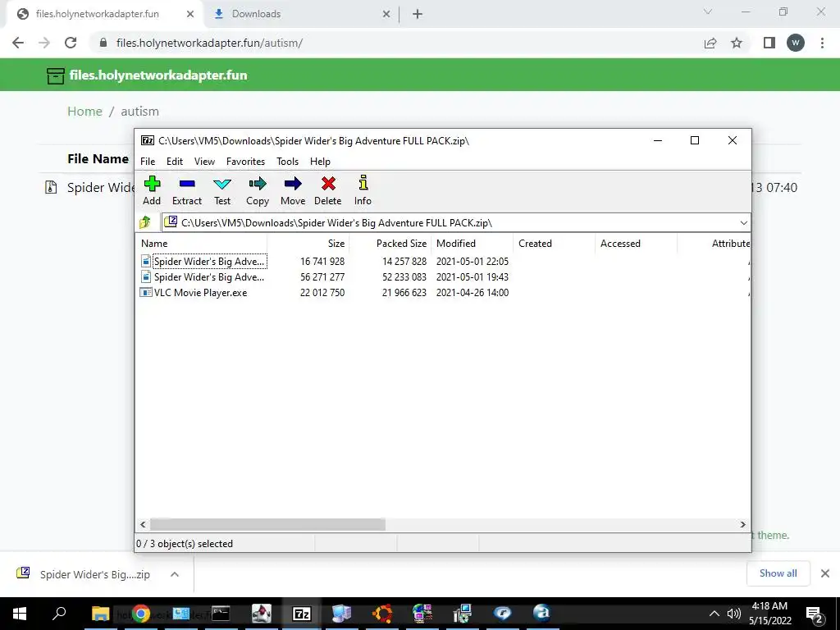This screenshot has width=840, height=630.
Task: Click Show all downloads
Action: 778,573
